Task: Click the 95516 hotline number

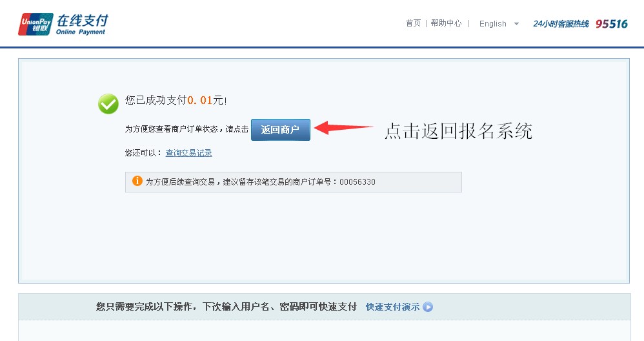Action: (x=611, y=24)
